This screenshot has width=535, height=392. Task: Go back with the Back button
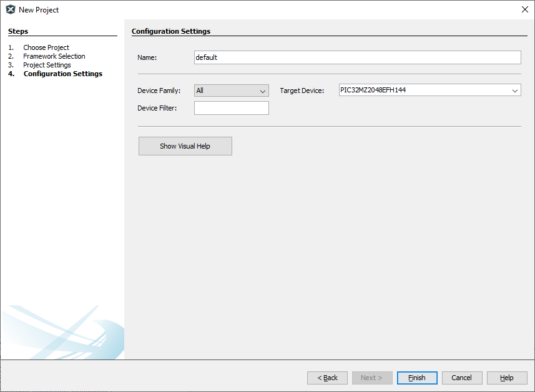click(327, 378)
